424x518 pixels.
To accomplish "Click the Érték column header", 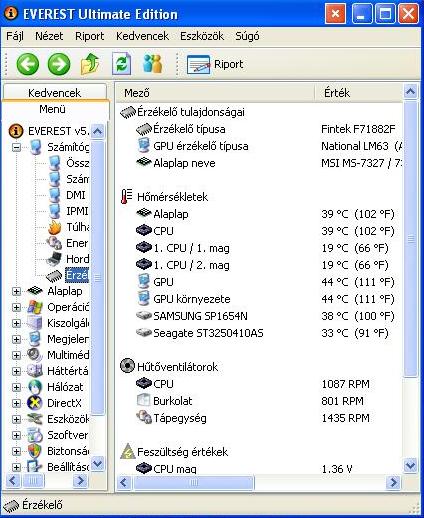I will pyautogui.click(x=358, y=93).
